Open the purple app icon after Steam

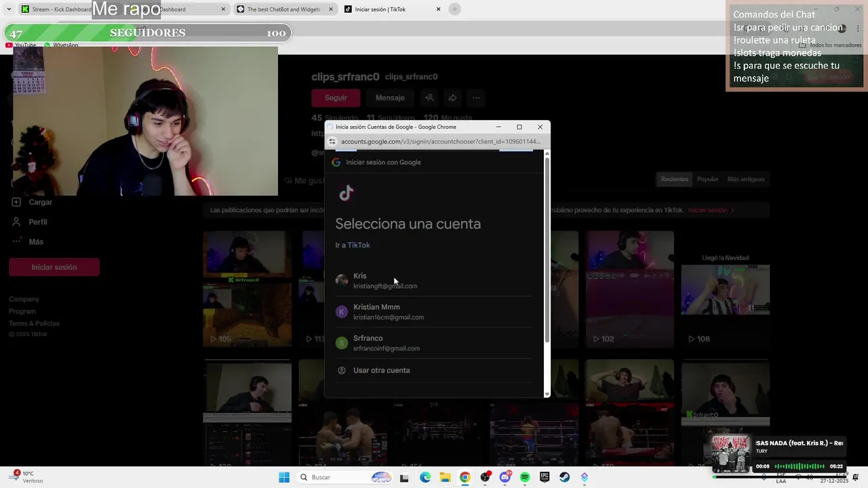point(585,477)
